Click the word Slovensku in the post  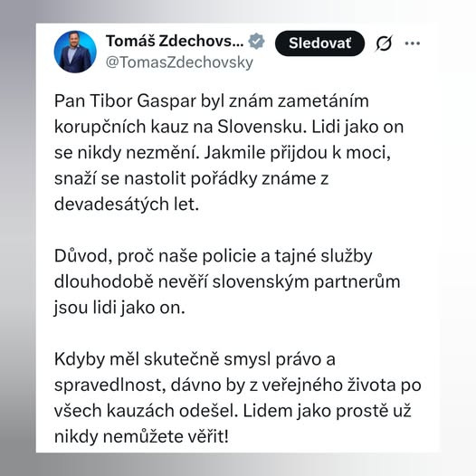pos(260,127)
